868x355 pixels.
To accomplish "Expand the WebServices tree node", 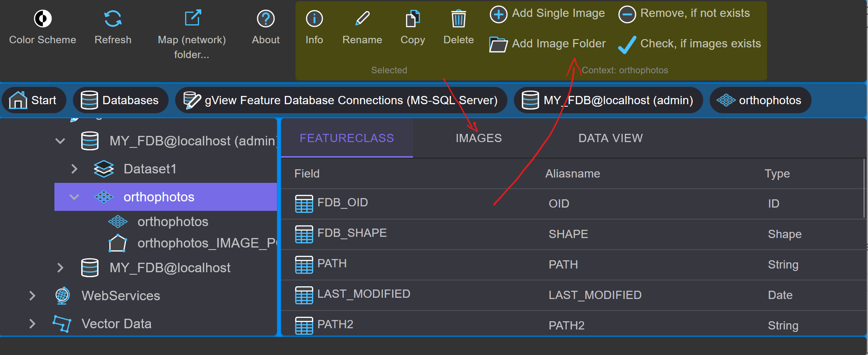I will tap(33, 295).
